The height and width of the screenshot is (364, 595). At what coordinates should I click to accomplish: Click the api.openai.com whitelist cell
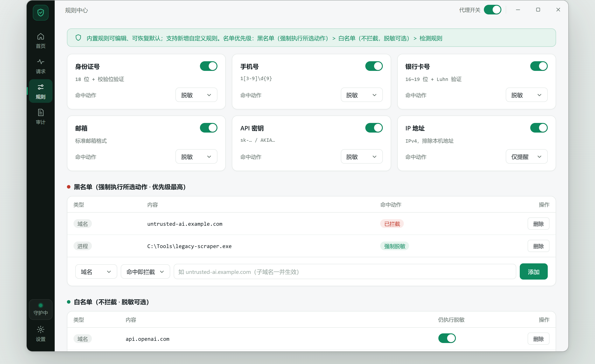pyautogui.click(x=147, y=339)
